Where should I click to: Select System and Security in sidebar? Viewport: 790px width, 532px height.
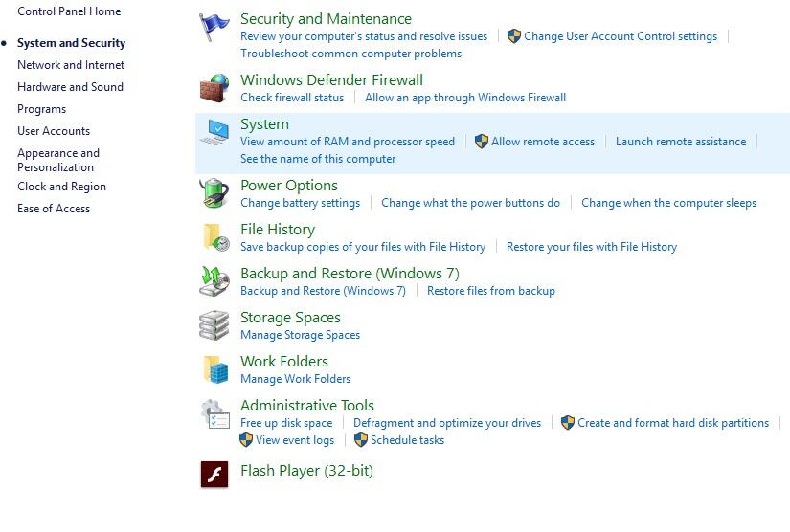[71, 43]
